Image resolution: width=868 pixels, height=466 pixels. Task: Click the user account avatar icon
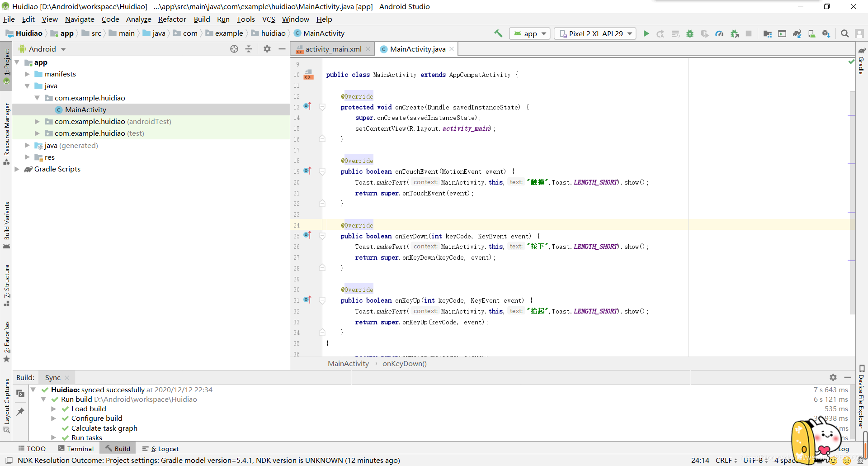click(859, 33)
